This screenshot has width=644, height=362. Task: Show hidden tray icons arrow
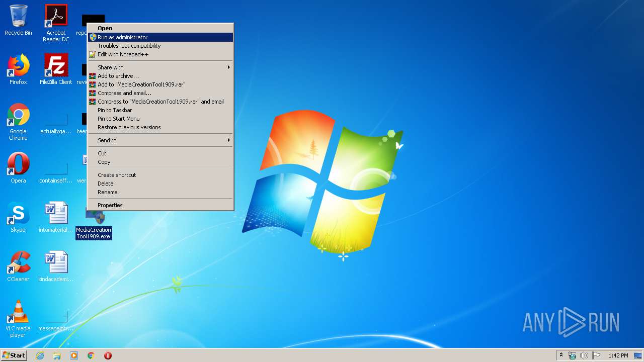click(x=561, y=355)
